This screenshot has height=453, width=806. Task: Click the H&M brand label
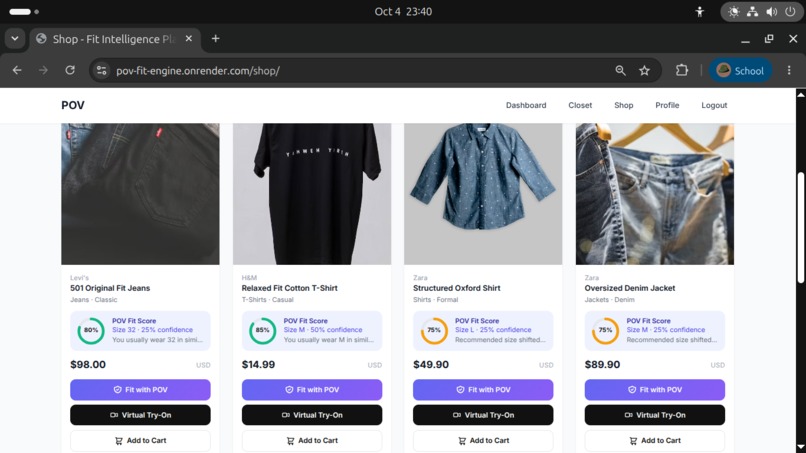[249, 278]
